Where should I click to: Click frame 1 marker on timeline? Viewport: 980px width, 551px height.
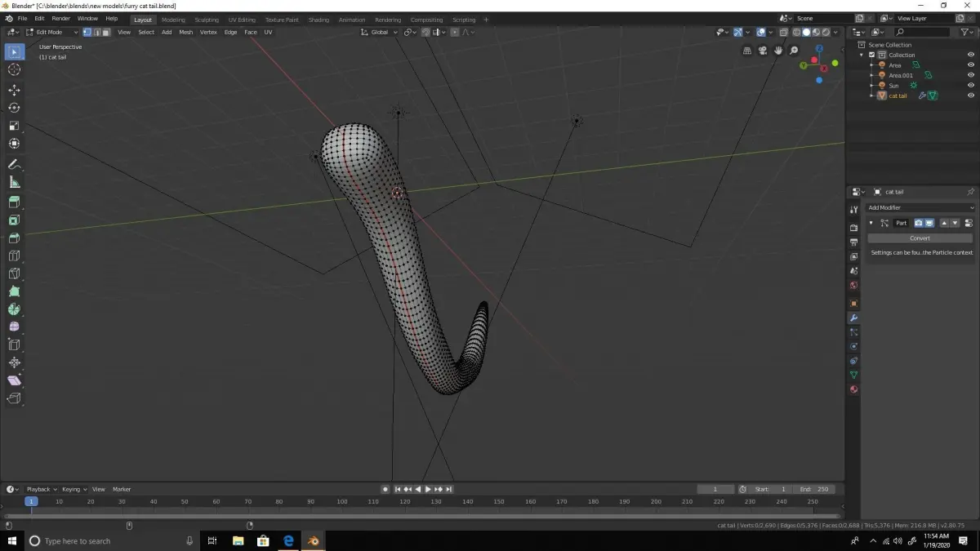tap(31, 501)
